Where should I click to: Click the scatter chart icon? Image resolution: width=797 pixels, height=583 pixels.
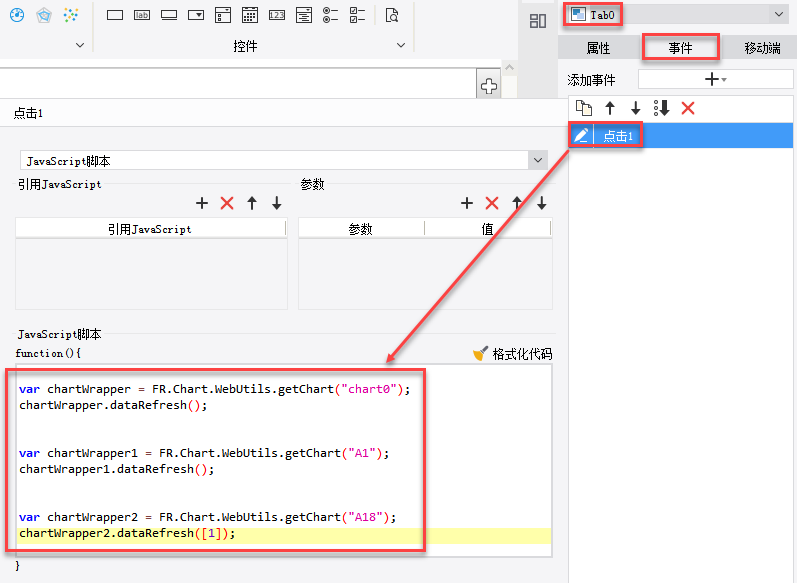[70, 15]
